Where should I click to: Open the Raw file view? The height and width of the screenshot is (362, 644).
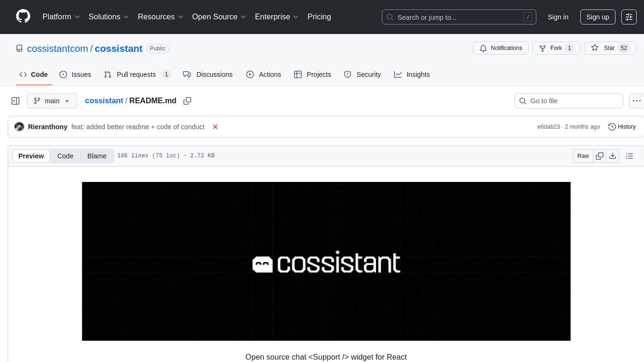pyautogui.click(x=583, y=156)
